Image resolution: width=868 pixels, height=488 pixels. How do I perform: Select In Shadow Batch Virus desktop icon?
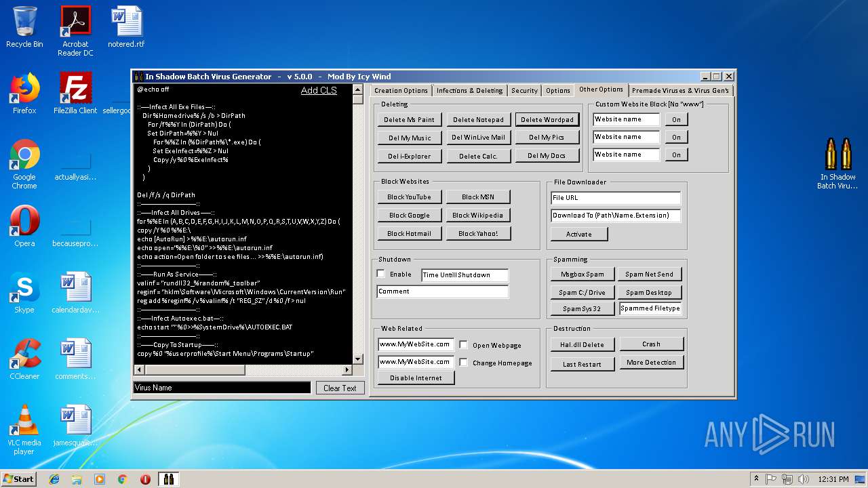click(837, 164)
